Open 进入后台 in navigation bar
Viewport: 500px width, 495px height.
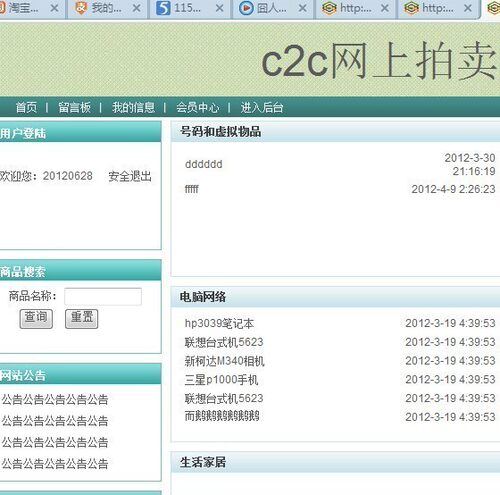262,107
